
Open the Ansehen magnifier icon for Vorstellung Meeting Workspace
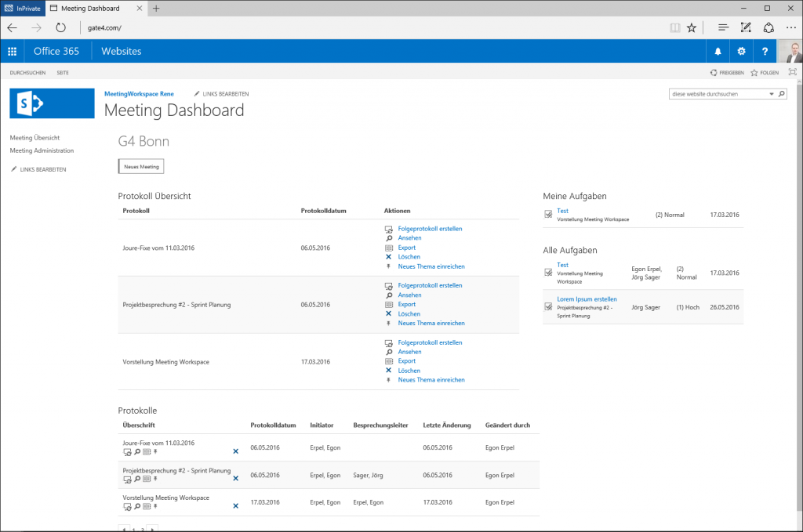click(x=387, y=352)
